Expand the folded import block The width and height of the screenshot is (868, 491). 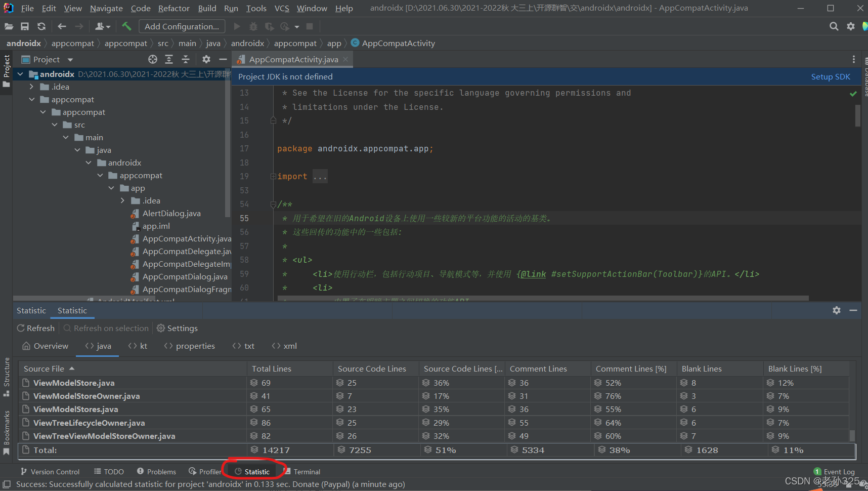pyautogui.click(x=273, y=177)
